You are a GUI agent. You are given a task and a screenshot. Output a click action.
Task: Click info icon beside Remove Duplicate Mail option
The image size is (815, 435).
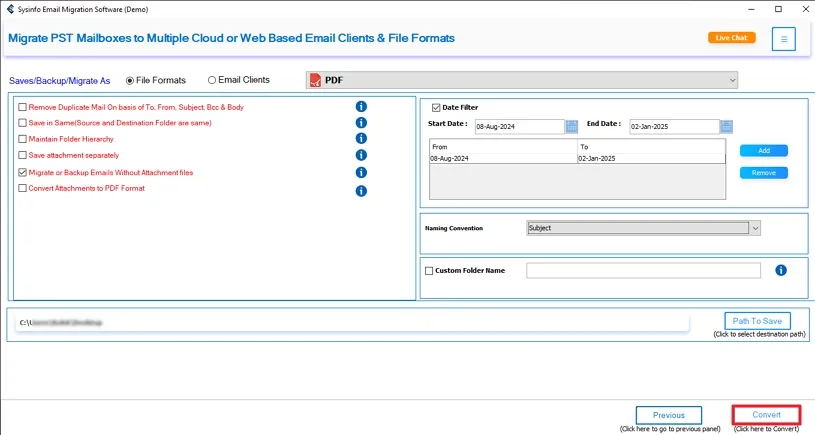pyautogui.click(x=362, y=107)
